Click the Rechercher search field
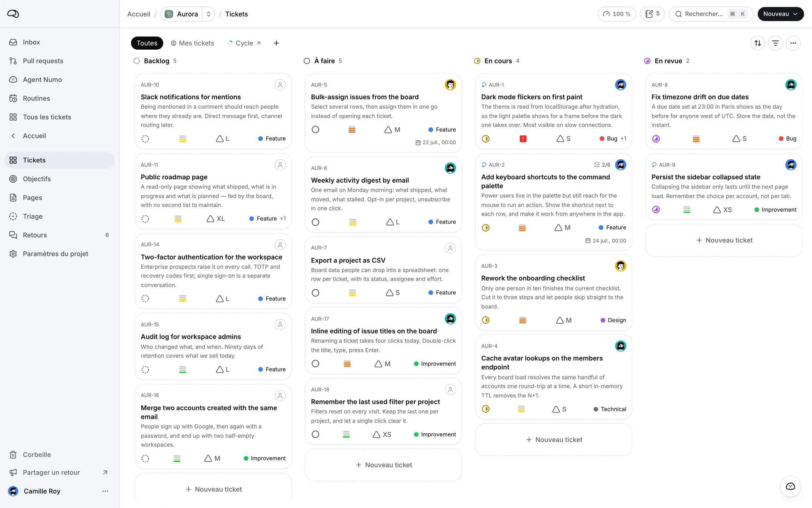Viewport: 812px width, 508px height. tap(711, 14)
